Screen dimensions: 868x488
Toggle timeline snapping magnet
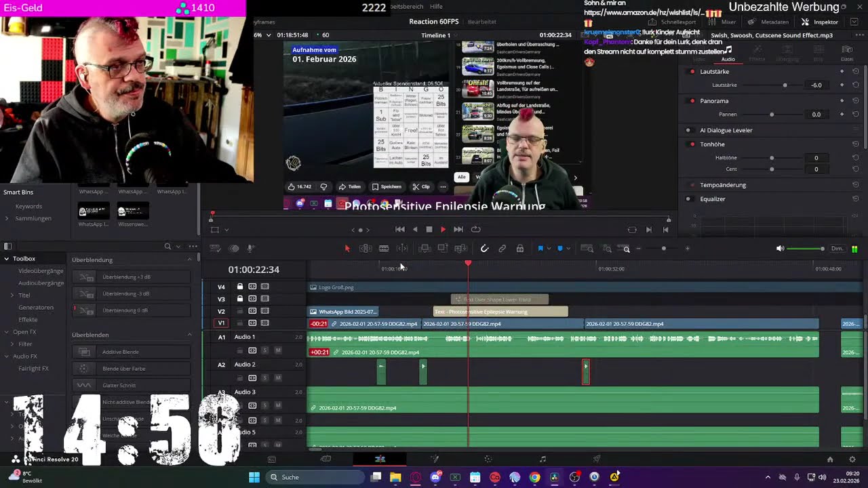point(484,249)
